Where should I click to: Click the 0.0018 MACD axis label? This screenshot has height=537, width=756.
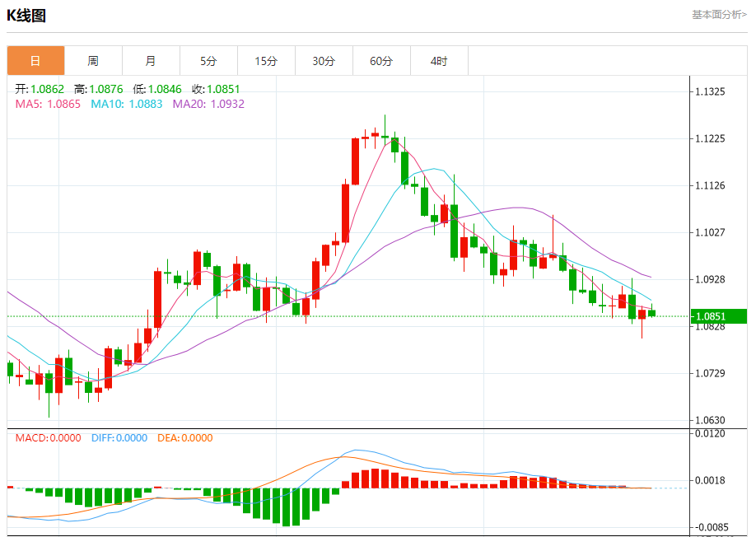click(710, 480)
